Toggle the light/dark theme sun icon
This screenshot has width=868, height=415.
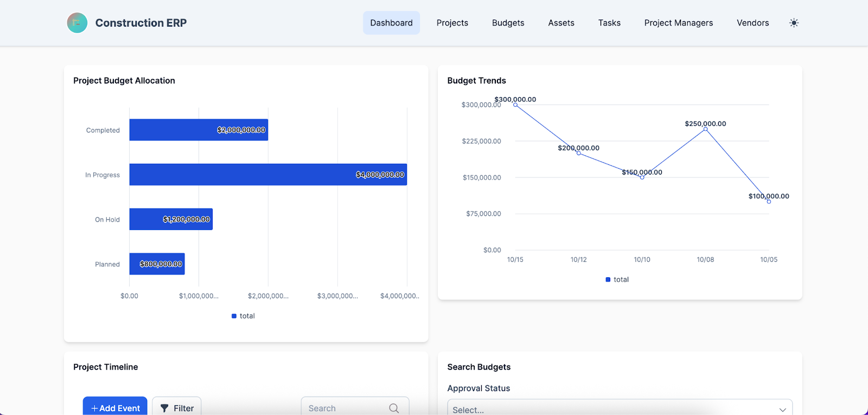tap(794, 23)
